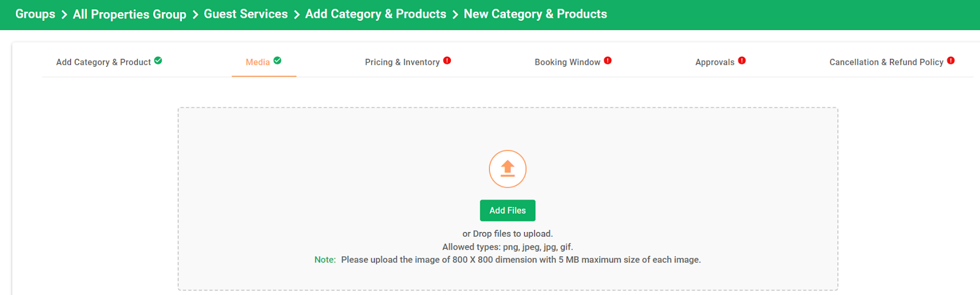Click the orange upload arrow icon
Image resolution: width=980 pixels, height=295 pixels.
click(508, 169)
